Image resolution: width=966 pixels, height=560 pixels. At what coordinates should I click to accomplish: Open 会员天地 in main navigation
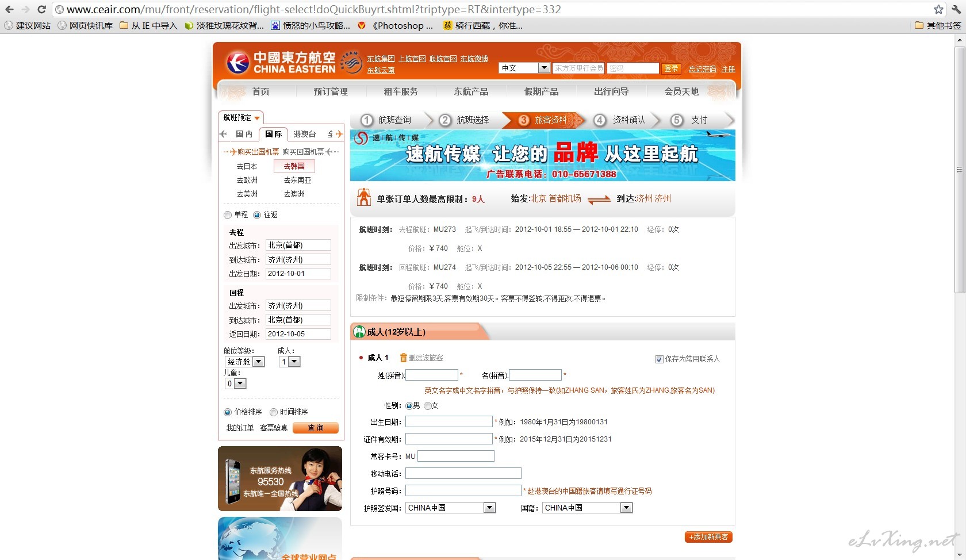[681, 91]
